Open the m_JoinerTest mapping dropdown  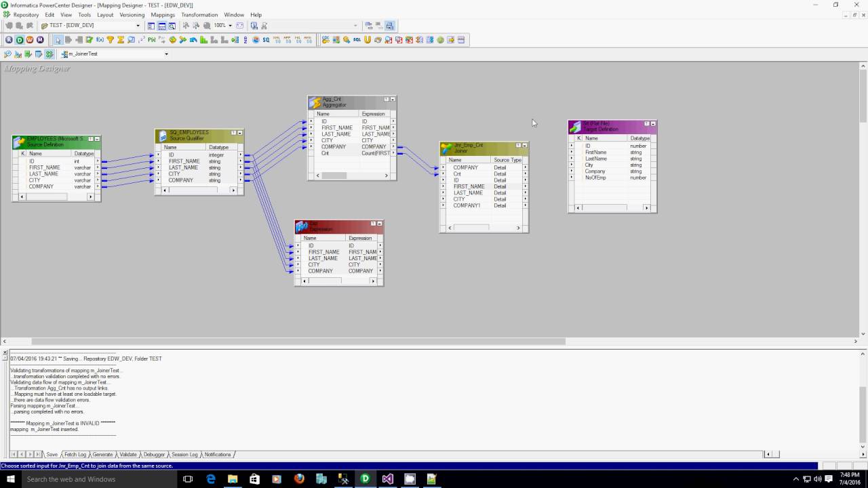pyautogui.click(x=166, y=54)
